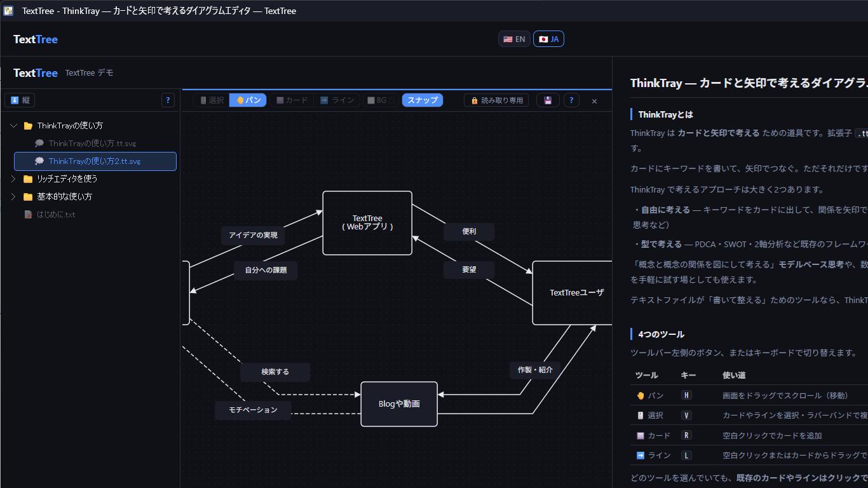Click the R key badge
Viewport: 868px width, 488px height.
point(686,436)
